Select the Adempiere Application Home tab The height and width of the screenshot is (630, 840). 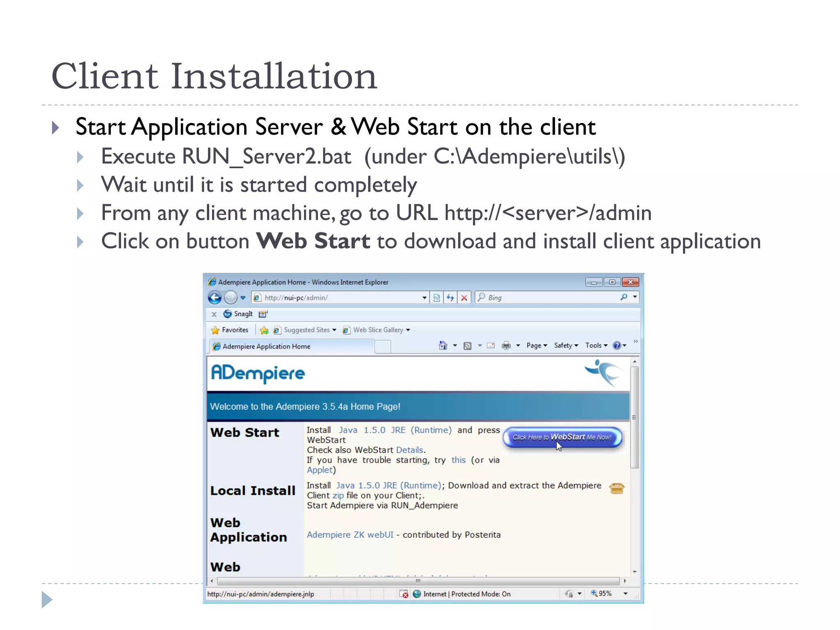point(292,347)
